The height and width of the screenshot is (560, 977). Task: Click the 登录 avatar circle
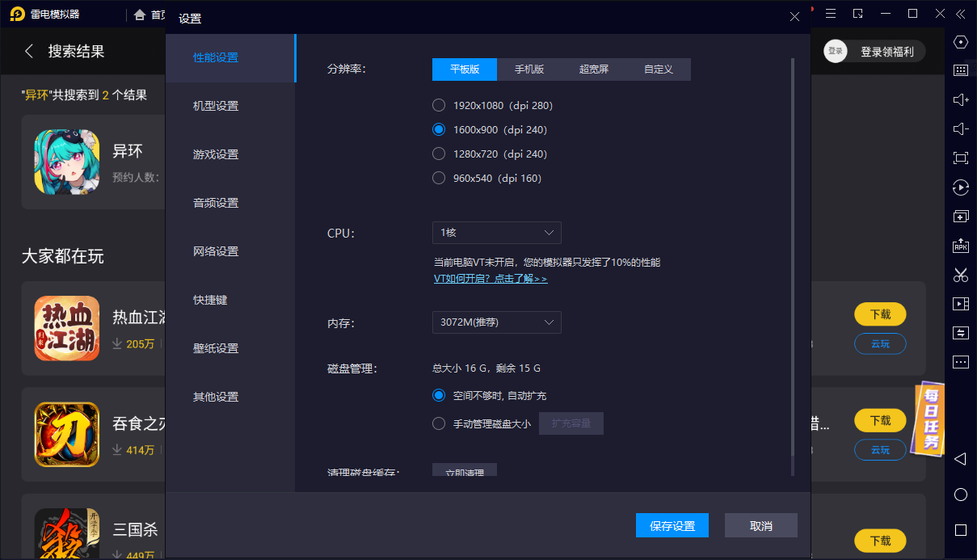point(836,51)
